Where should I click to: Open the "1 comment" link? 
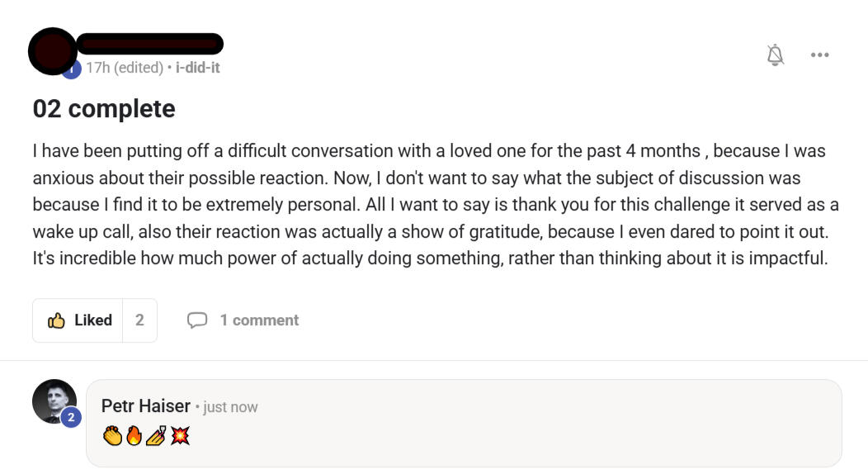coord(259,320)
